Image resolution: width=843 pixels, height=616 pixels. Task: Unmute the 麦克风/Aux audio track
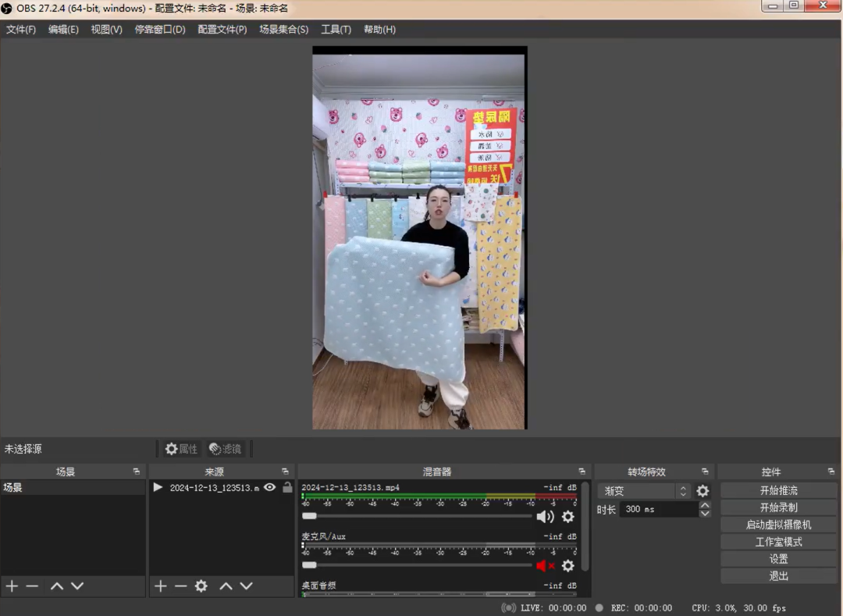545,565
